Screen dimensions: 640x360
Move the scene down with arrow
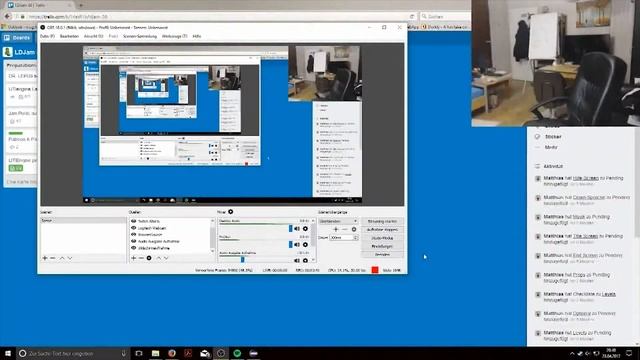point(70,258)
